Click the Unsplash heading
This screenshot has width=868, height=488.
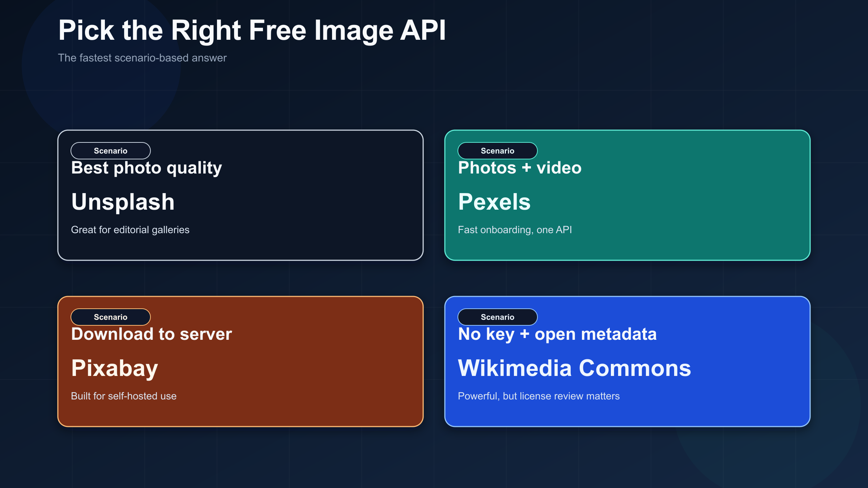click(x=123, y=202)
